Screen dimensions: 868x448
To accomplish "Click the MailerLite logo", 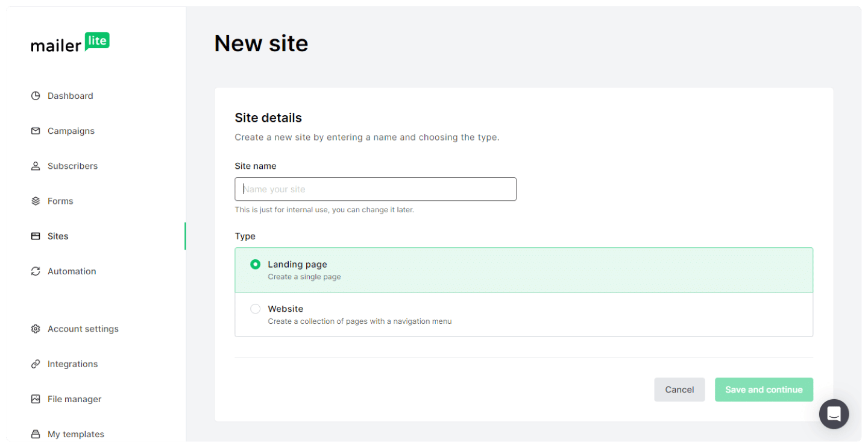I will point(70,42).
